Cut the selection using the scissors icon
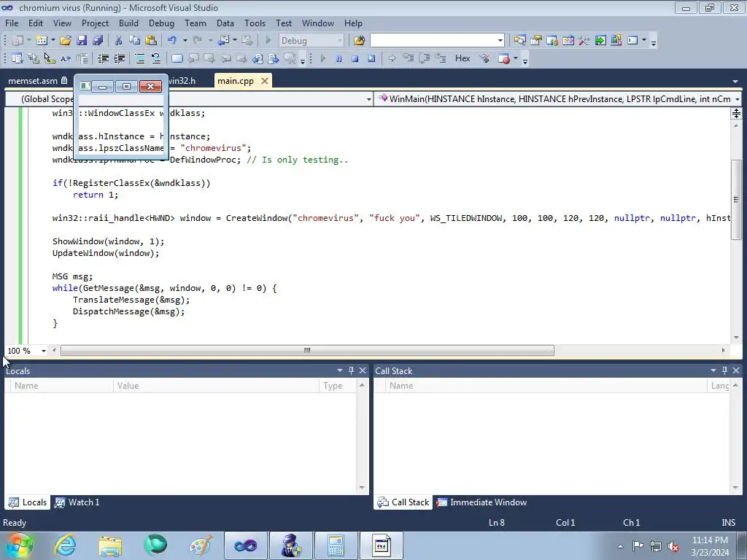The width and height of the screenshot is (747, 560). point(119,41)
